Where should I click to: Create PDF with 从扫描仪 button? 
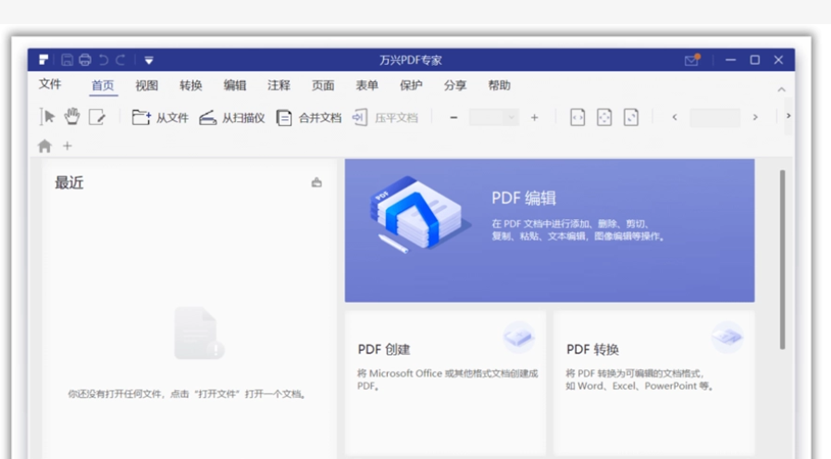pos(232,117)
